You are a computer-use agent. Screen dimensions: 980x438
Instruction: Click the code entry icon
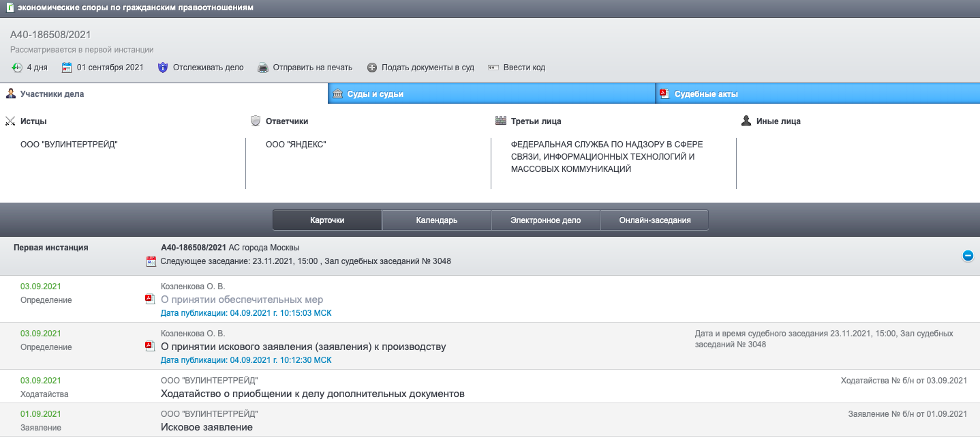click(491, 68)
